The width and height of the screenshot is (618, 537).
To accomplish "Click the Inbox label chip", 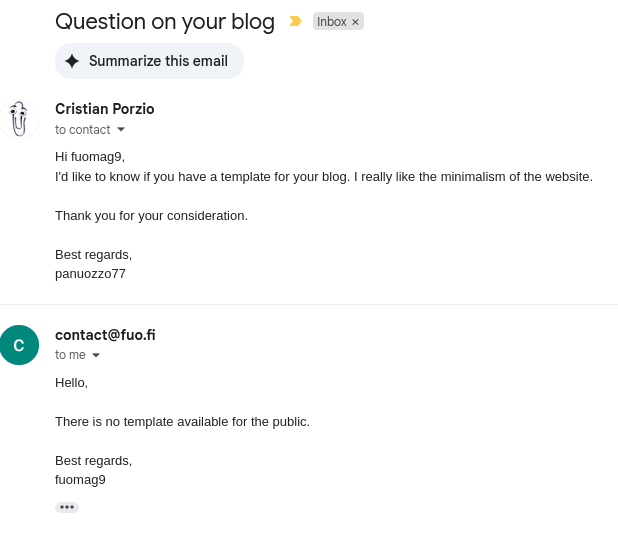I will [332, 21].
